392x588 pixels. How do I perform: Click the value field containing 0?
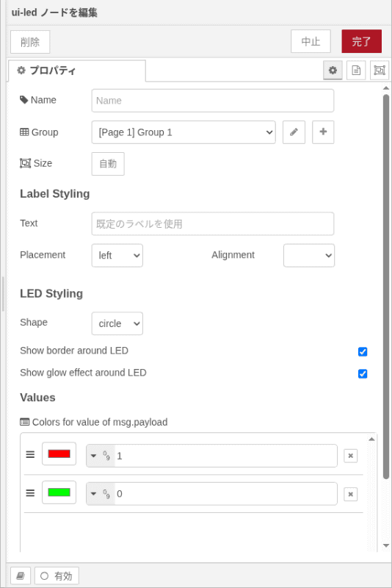226,494
